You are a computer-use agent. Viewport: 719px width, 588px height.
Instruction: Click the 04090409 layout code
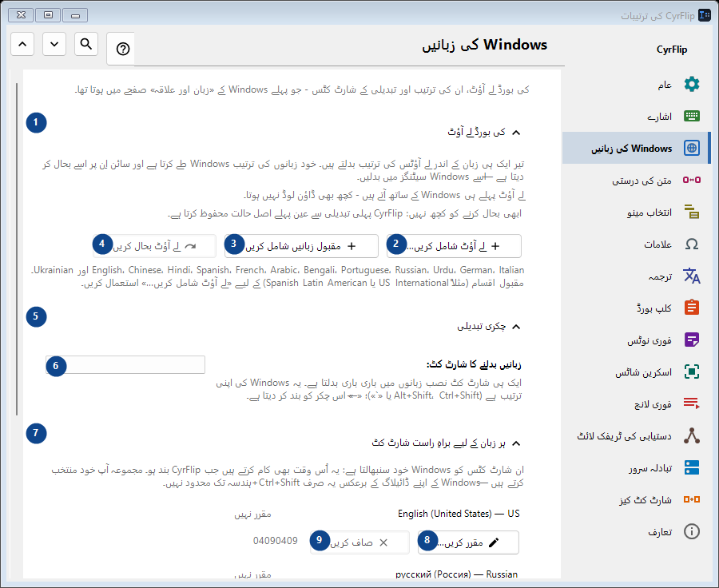pyautogui.click(x=275, y=541)
